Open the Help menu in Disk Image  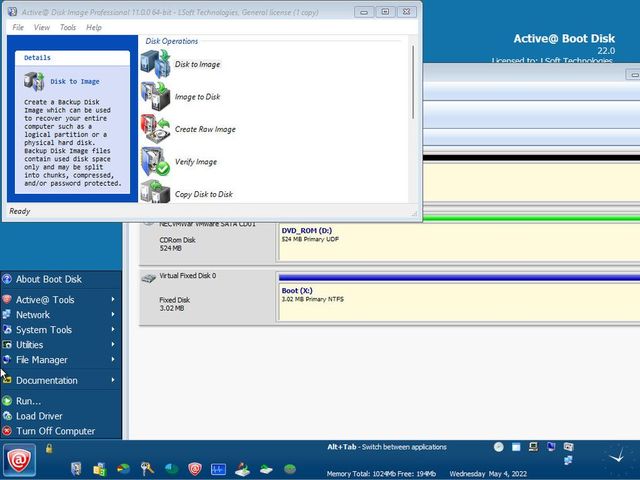point(94,28)
